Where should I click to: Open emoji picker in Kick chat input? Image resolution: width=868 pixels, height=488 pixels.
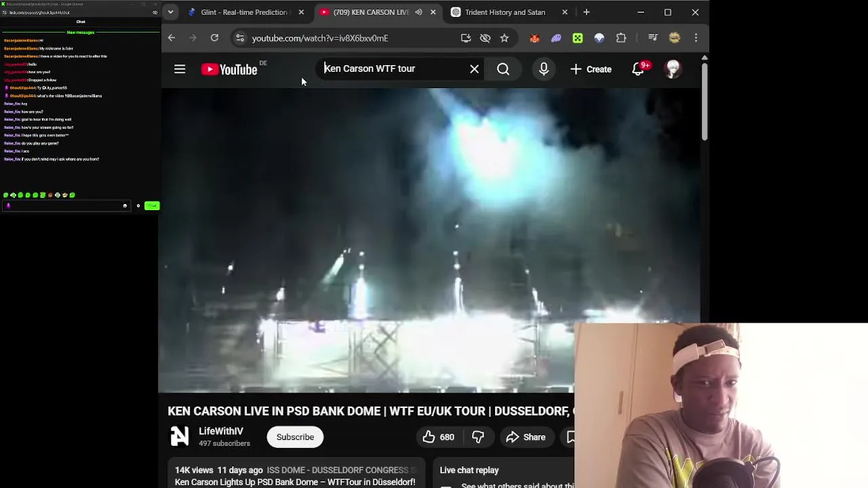[125, 205]
